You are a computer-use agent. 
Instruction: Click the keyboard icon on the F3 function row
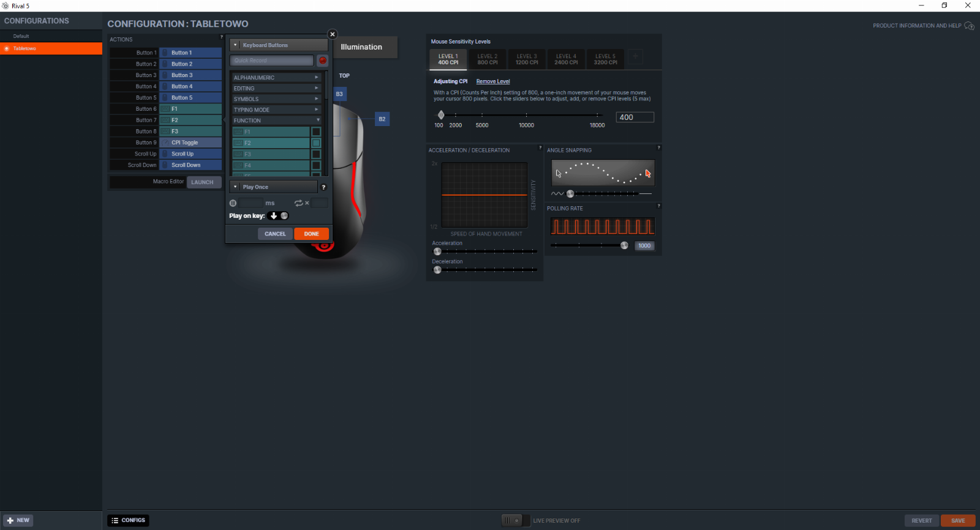[238, 154]
